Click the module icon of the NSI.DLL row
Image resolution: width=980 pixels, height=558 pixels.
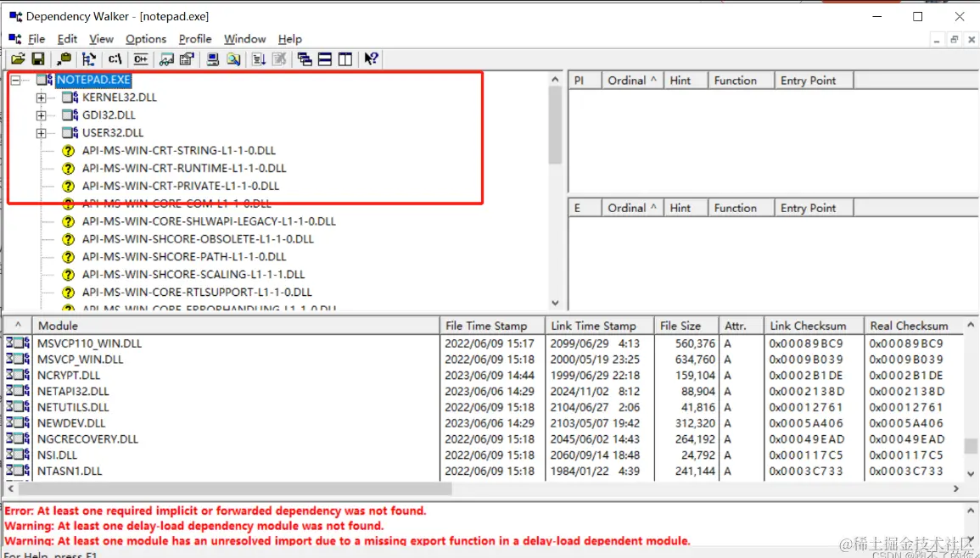(x=18, y=455)
